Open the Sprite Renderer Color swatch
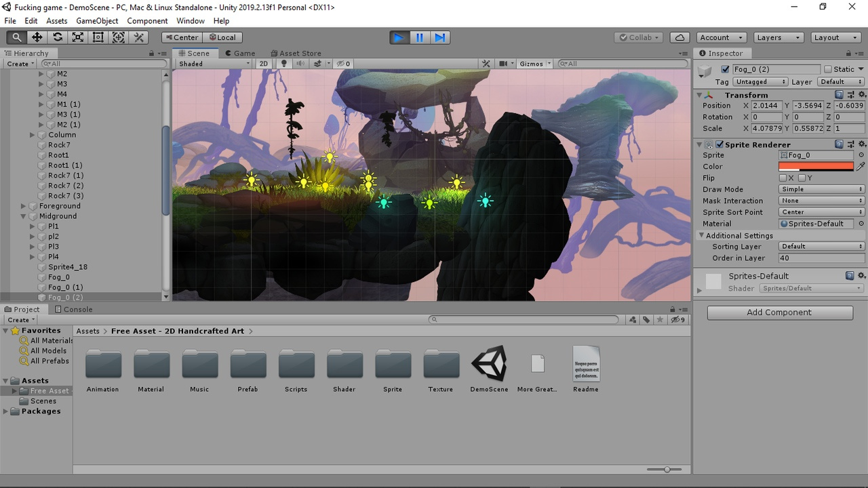This screenshot has width=868, height=488. point(816,166)
